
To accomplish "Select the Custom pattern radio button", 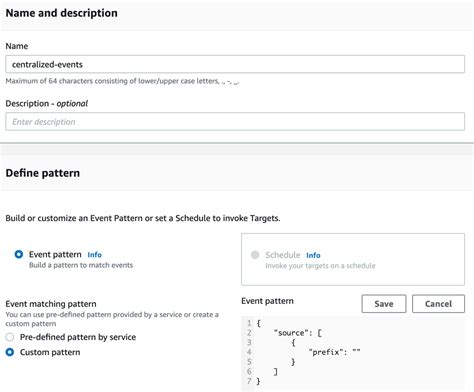I will point(10,352).
